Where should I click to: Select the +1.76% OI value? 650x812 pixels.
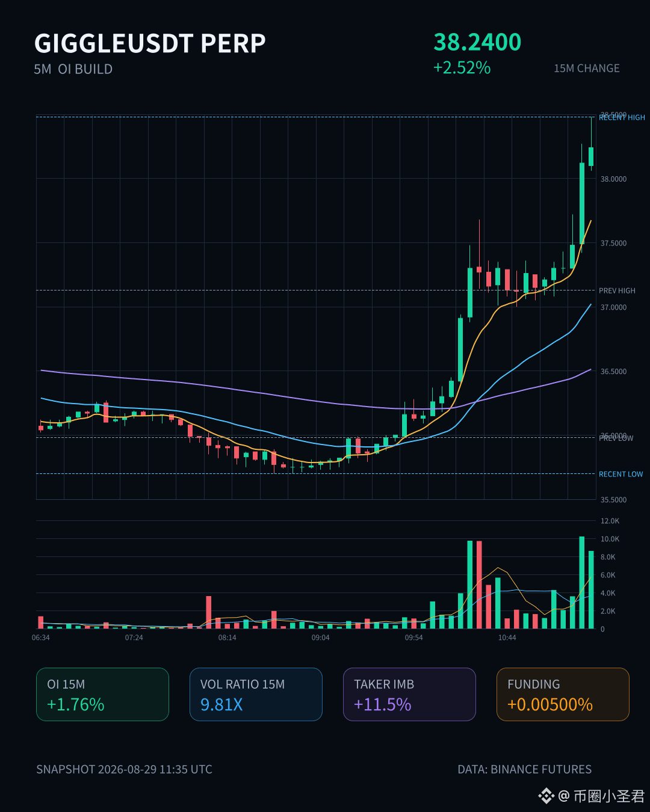point(76,704)
